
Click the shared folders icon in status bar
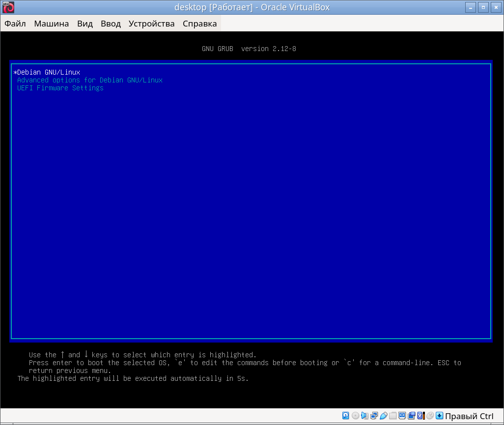click(x=392, y=416)
